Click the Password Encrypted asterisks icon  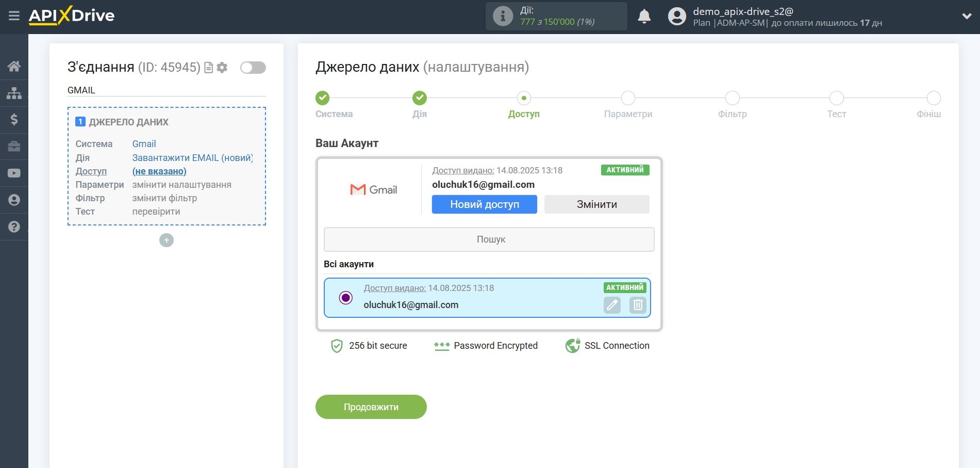[442, 346]
